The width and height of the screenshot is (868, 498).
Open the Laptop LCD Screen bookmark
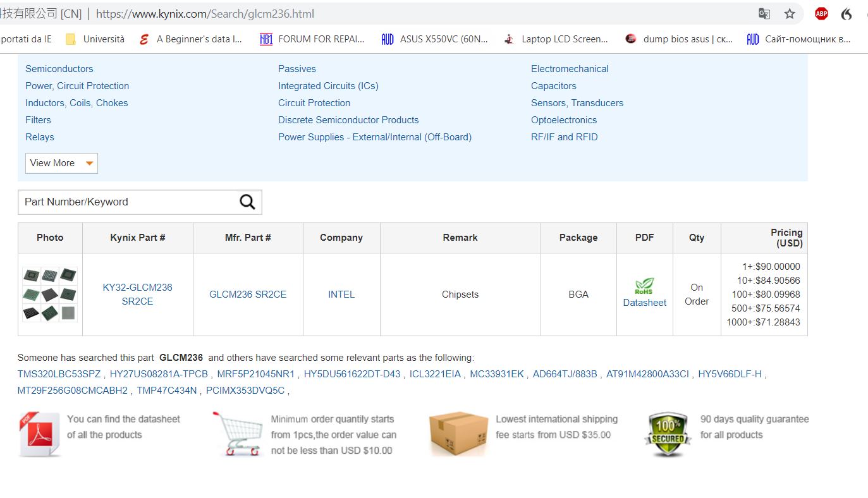point(556,39)
